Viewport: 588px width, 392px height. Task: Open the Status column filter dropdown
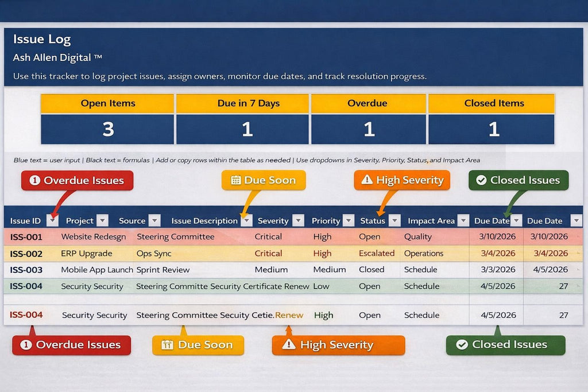[x=394, y=220]
